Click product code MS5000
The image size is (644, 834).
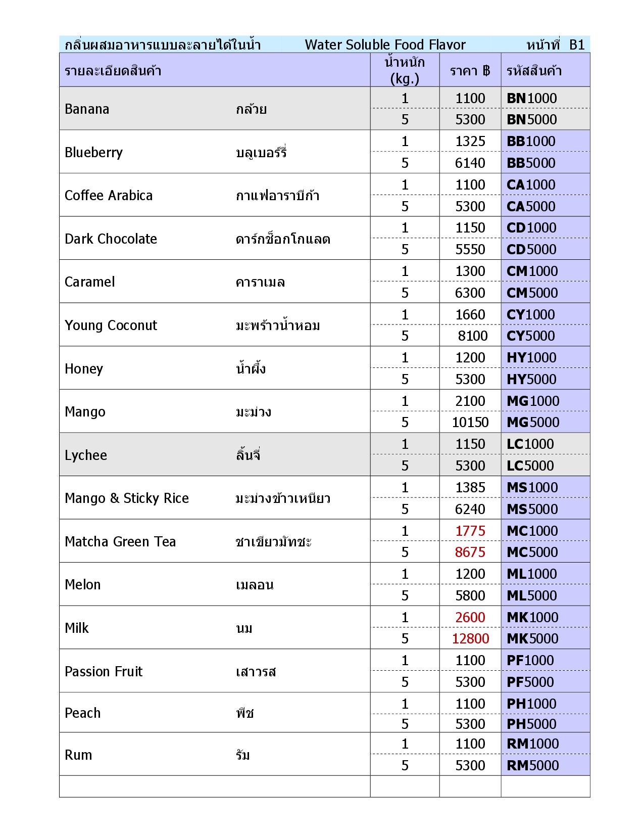click(x=532, y=509)
